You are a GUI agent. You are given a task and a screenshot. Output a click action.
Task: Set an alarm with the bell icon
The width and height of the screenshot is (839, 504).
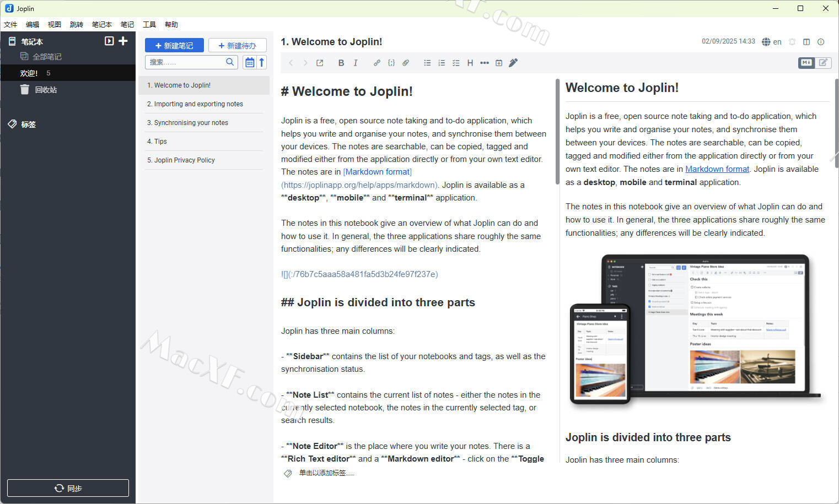(x=792, y=42)
